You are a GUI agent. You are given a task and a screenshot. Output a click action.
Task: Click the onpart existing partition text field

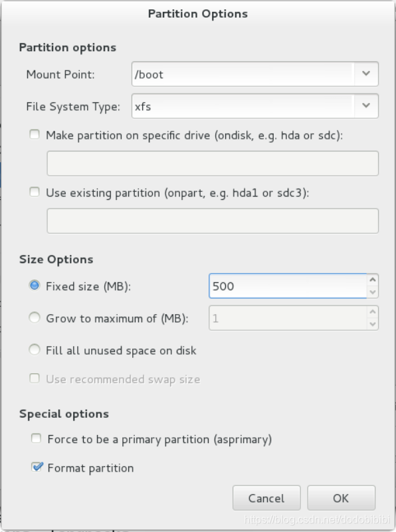(213, 221)
